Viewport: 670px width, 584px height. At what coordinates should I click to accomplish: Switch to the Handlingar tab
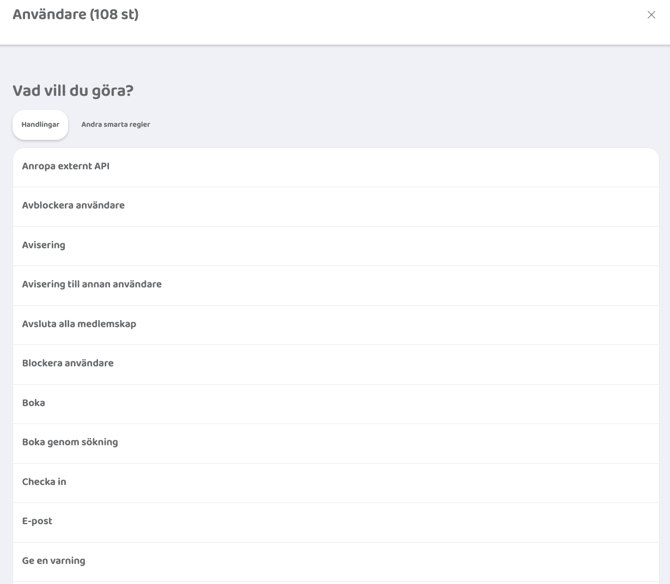[40, 125]
